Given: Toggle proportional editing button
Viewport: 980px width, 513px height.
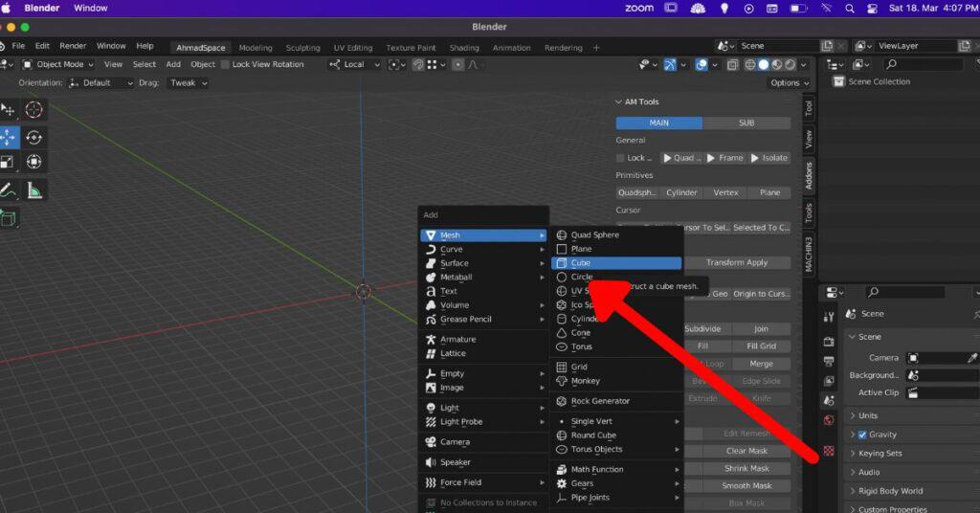Looking at the screenshot, I should pyautogui.click(x=458, y=64).
